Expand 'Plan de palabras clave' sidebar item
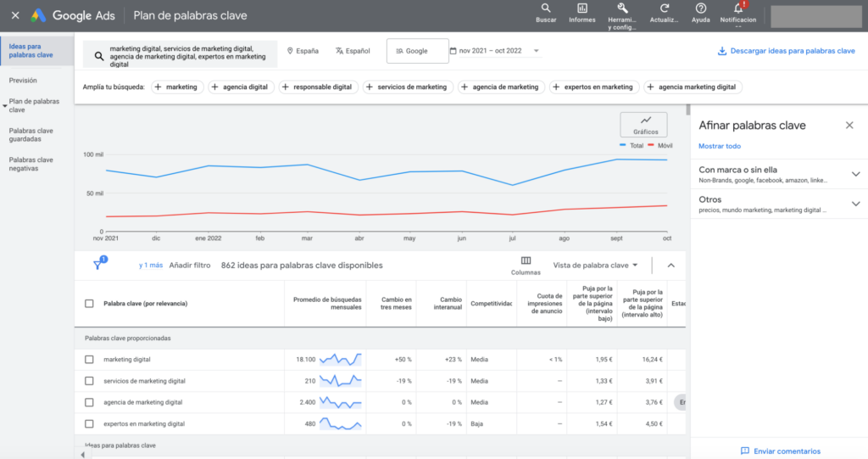Screen dimensions: 868x459 (x=34, y=106)
